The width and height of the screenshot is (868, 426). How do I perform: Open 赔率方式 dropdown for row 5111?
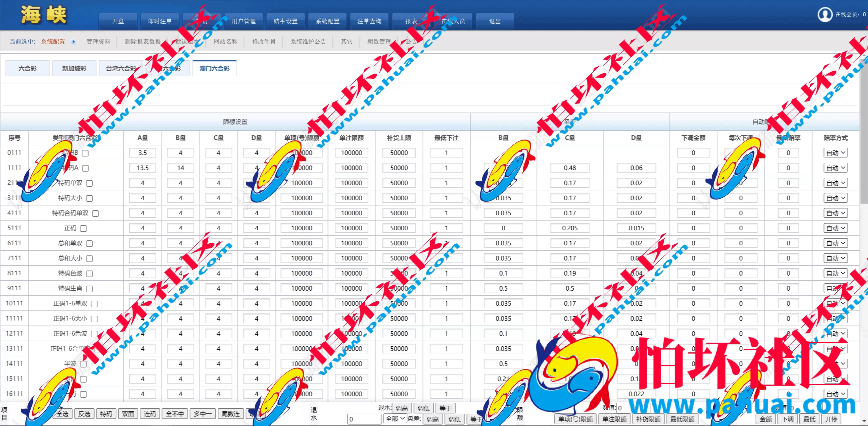point(836,228)
